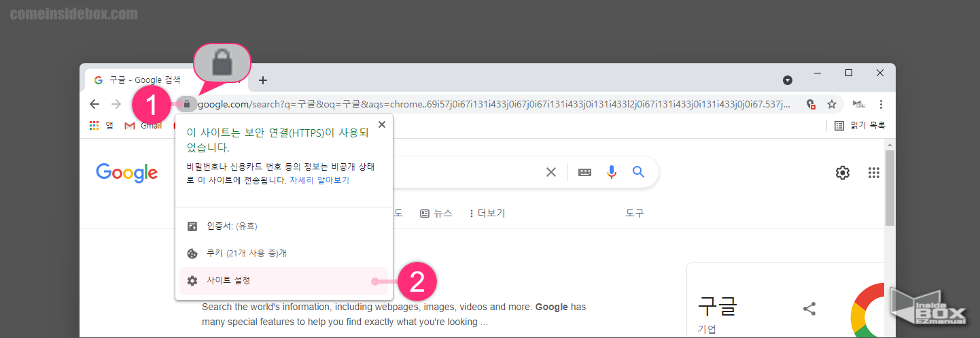The image size is (980, 338).
Task: Open the Google apps grid
Action: coord(874,173)
